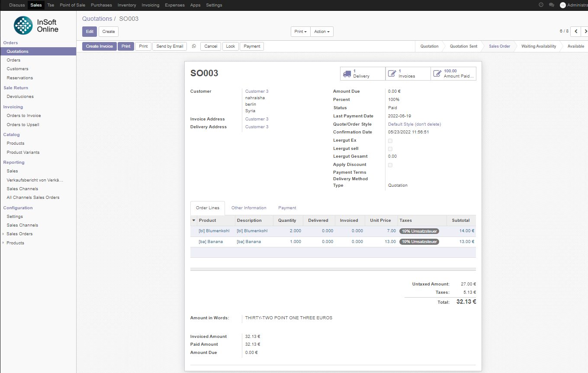Click the Subtotal column header
Viewport: 588px width, 373px height.
461,221
